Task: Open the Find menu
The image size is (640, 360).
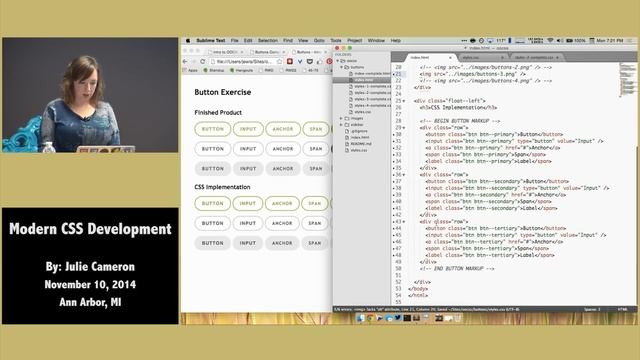Action: click(288, 40)
